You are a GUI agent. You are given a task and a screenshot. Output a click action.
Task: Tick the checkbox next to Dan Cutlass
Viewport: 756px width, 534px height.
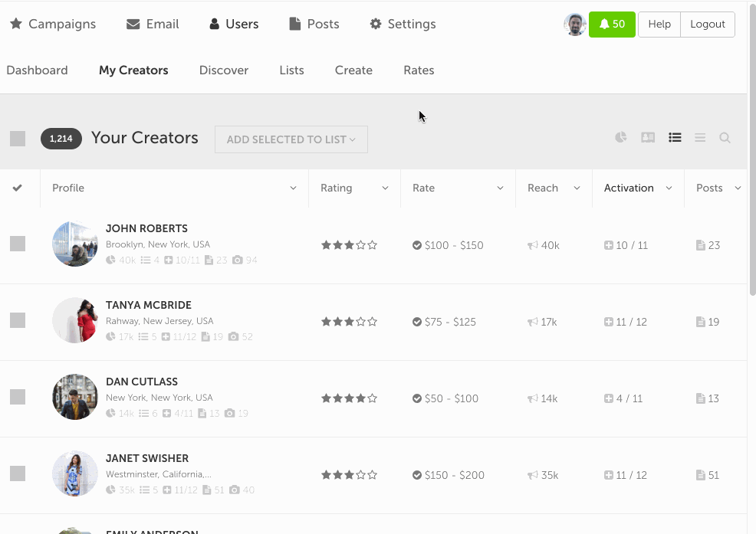[18, 397]
